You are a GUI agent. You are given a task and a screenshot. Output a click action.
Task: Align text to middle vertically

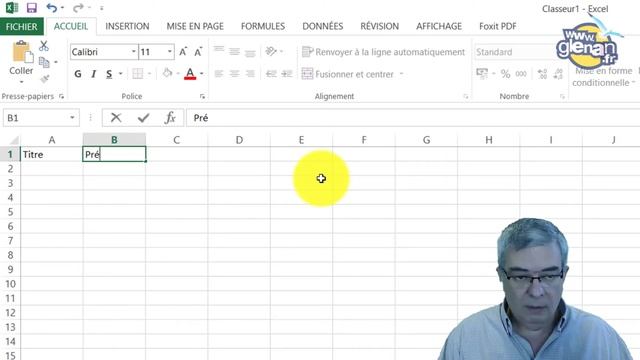click(x=234, y=51)
